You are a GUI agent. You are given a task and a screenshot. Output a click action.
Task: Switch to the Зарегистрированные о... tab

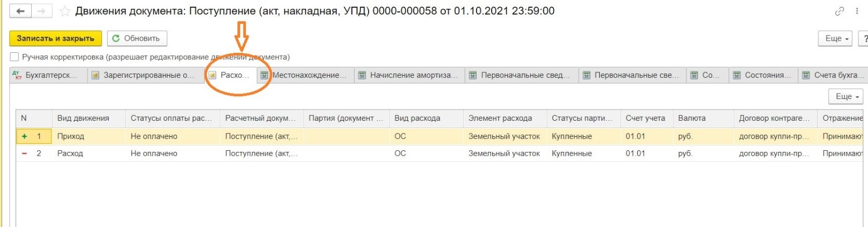(x=143, y=75)
